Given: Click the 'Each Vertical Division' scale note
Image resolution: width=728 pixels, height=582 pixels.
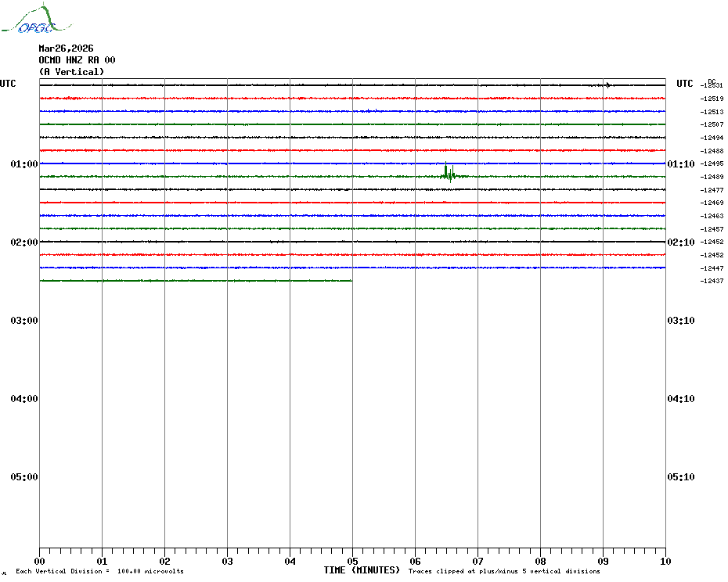Looking at the screenshot, I should pos(99,571).
